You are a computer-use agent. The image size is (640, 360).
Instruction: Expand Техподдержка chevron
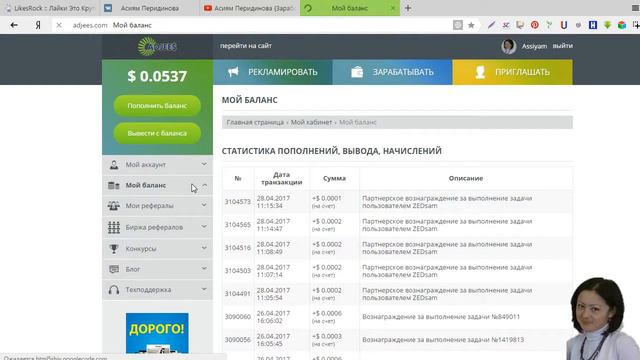204,289
